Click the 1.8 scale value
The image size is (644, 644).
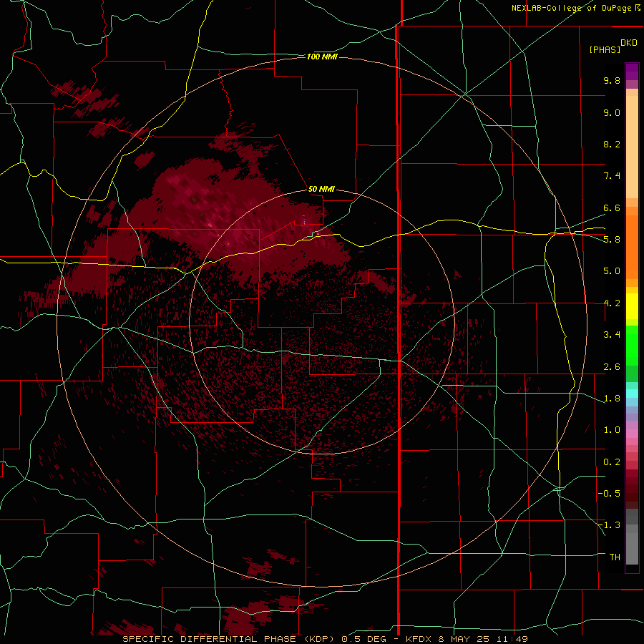[x=612, y=399]
